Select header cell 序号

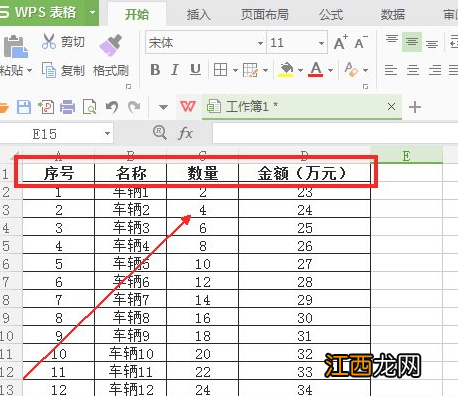point(59,173)
